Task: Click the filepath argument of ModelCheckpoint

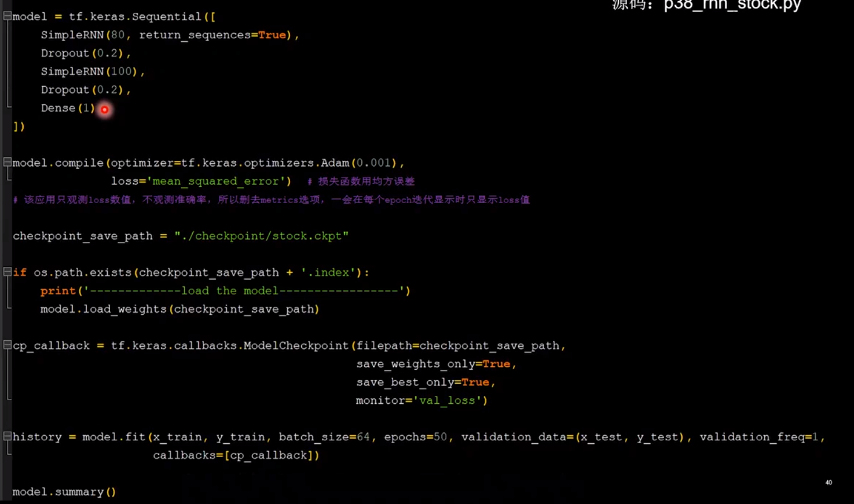Action: 384,346
